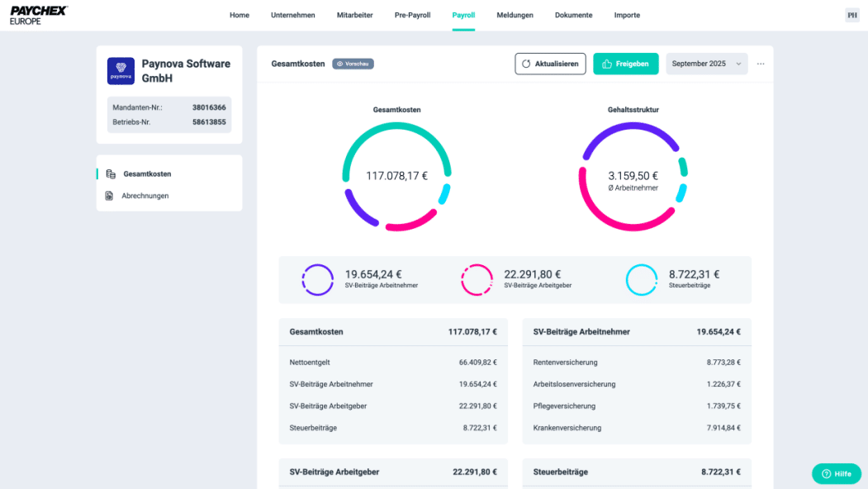Click the Vorschau preview badge

(353, 64)
